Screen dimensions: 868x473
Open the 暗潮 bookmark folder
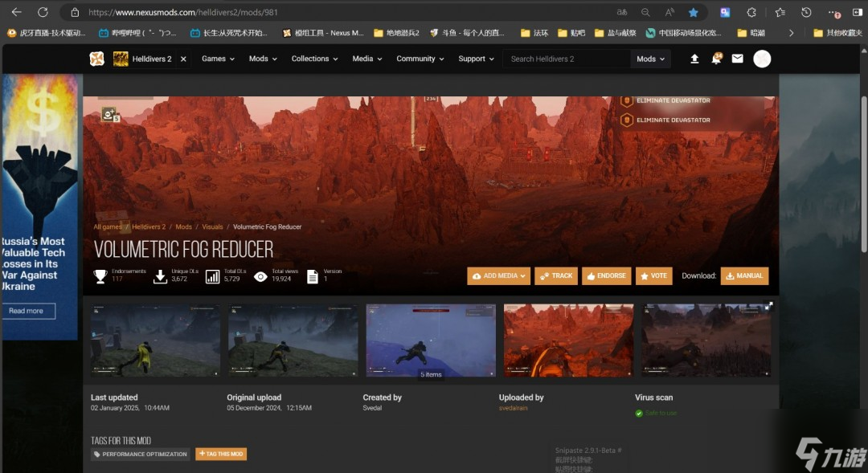point(751,33)
